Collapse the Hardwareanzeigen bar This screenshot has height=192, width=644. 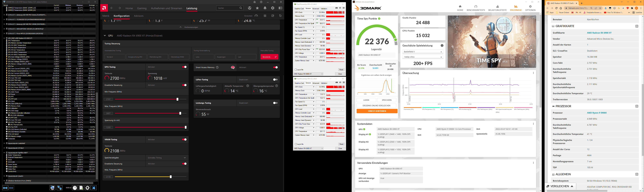pyautogui.click(x=191, y=27)
